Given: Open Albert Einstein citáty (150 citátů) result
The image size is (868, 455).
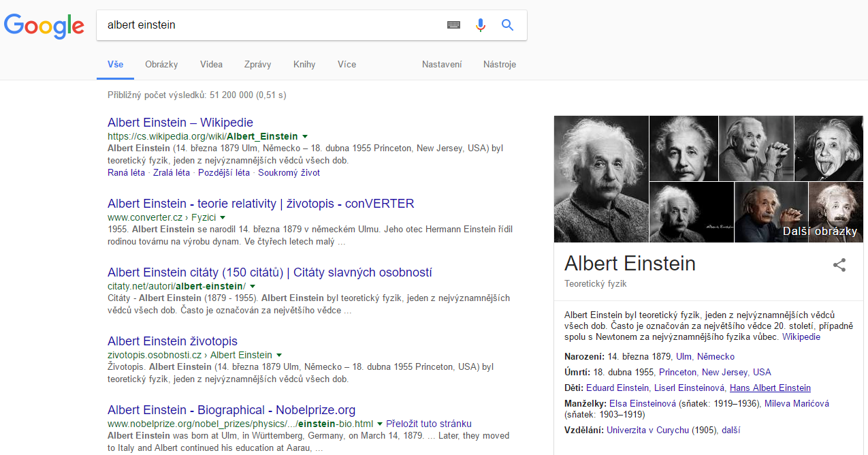Looking at the screenshot, I should click(270, 272).
